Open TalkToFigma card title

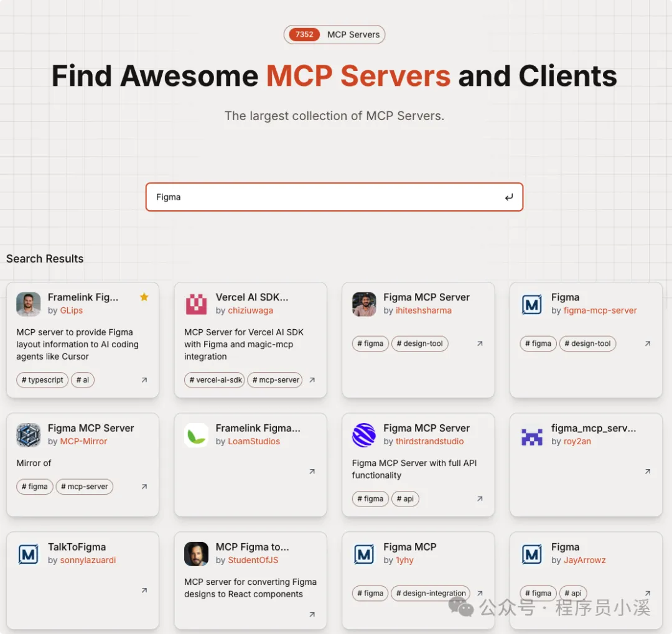[77, 547]
